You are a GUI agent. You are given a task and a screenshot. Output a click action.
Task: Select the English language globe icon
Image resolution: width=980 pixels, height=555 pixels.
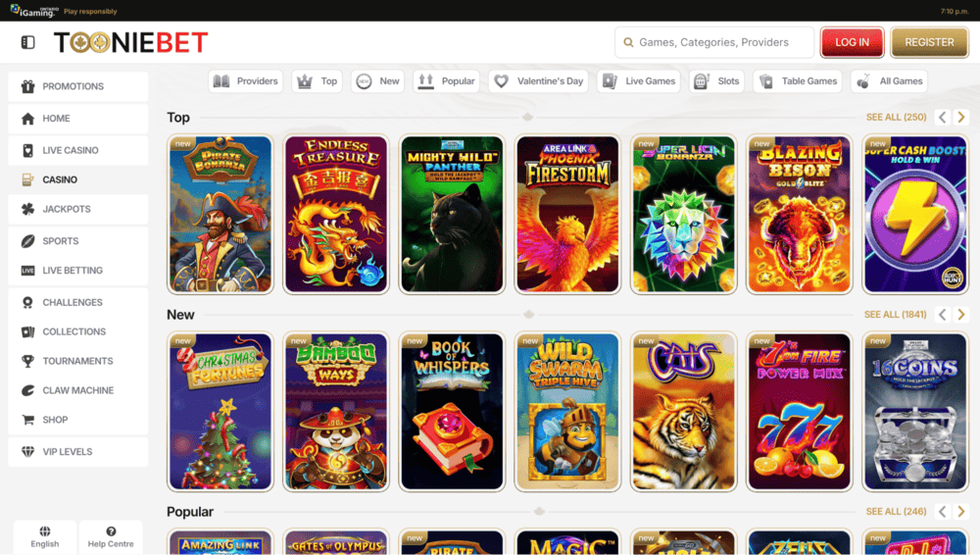[45, 531]
